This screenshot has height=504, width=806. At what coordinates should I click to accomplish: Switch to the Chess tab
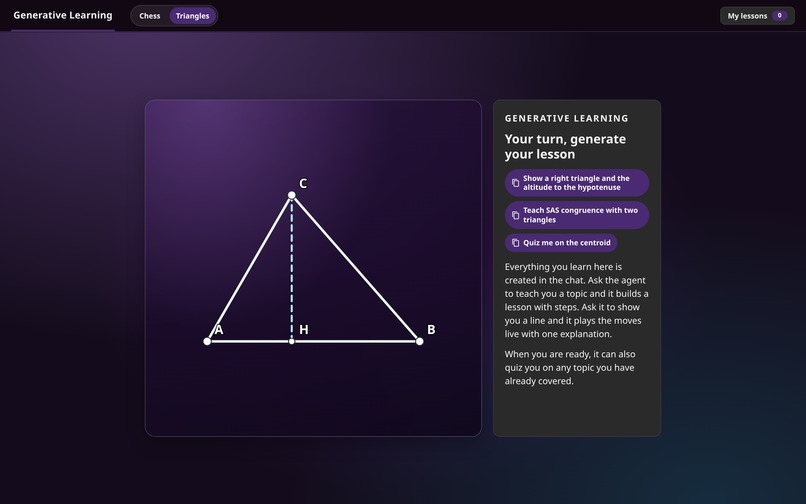pos(150,16)
